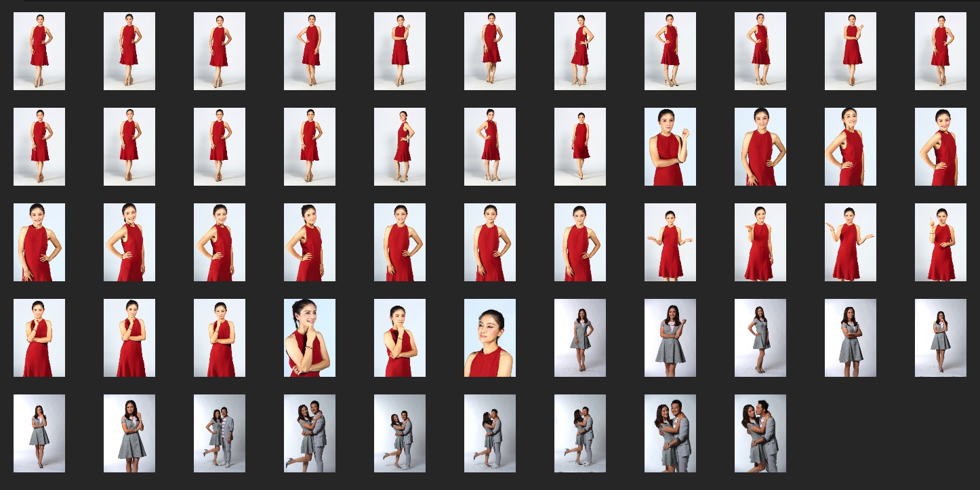Open the head-and-shoulders portrait looking sideways
The height and width of the screenshot is (490, 980).
pyautogui.click(x=490, y=338)
